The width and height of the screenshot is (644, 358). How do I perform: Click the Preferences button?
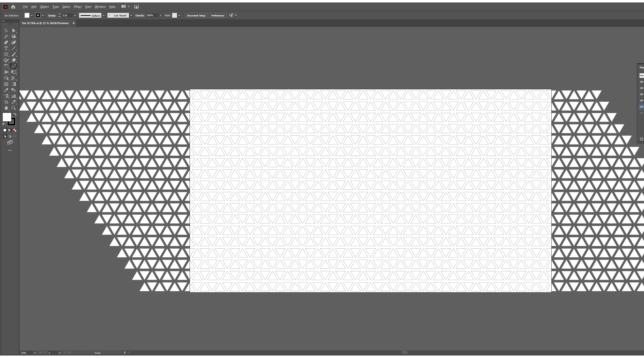(x=217, y=15)
